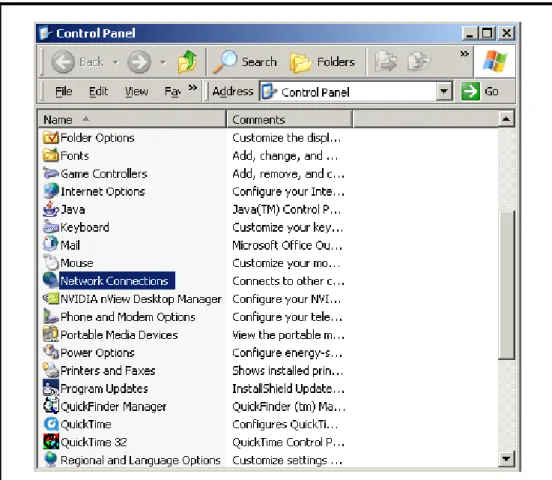Image resolution: width=552 pixels, height=480 pixels.
Task: Open the Favorites menu
Action: pos(173,92)
